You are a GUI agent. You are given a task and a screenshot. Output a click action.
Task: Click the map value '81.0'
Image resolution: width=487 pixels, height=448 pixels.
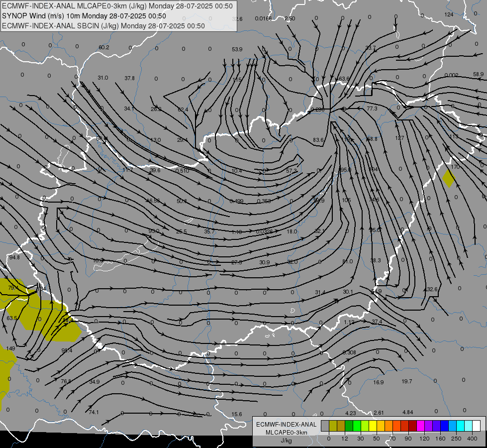pos(348,261)
